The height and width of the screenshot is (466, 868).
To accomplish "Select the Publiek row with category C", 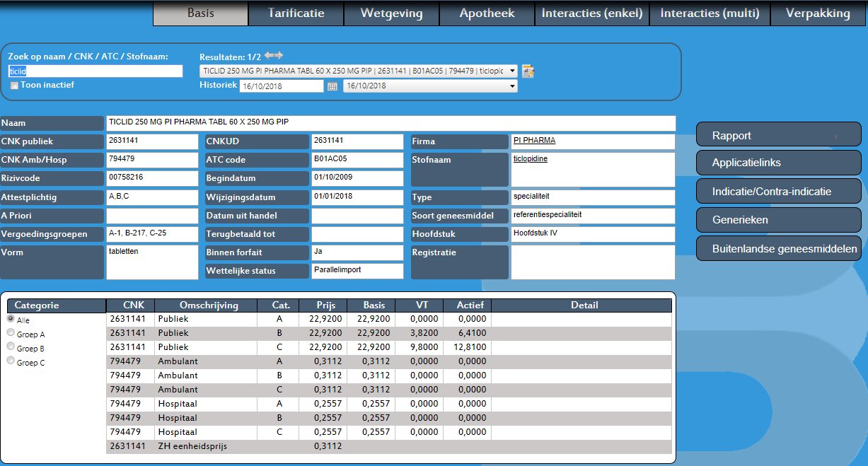I will [x=388, y=347].
